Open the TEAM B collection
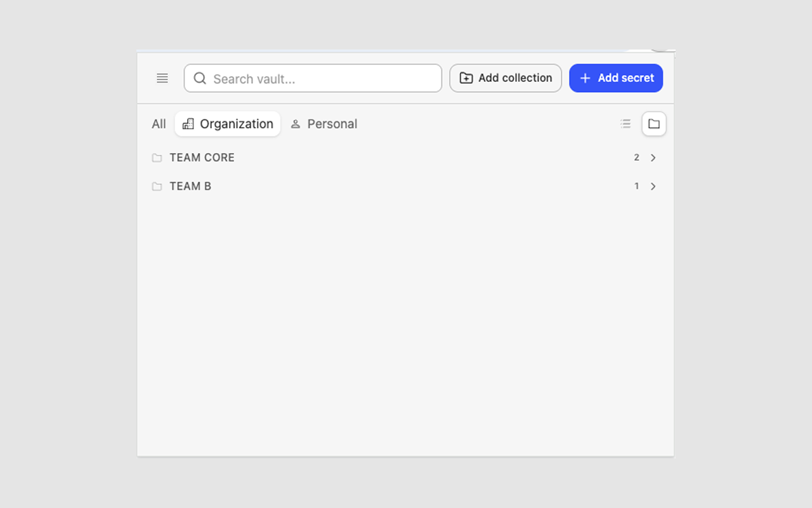 [405, 186]
